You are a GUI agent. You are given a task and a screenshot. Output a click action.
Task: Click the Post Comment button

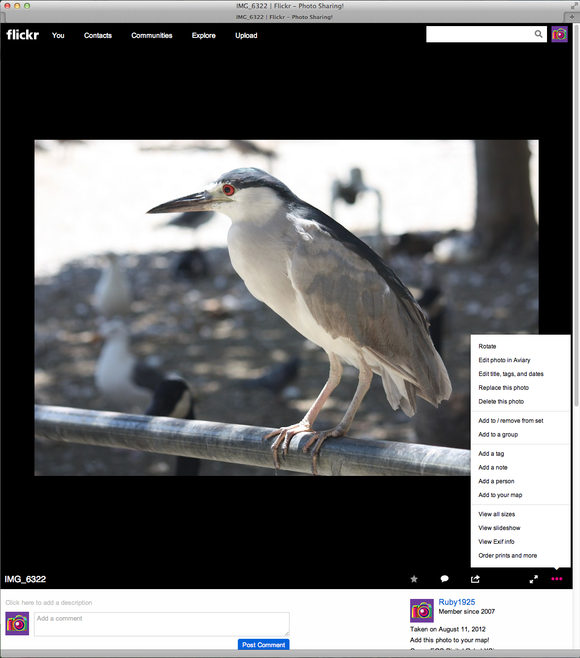(264, 645)
